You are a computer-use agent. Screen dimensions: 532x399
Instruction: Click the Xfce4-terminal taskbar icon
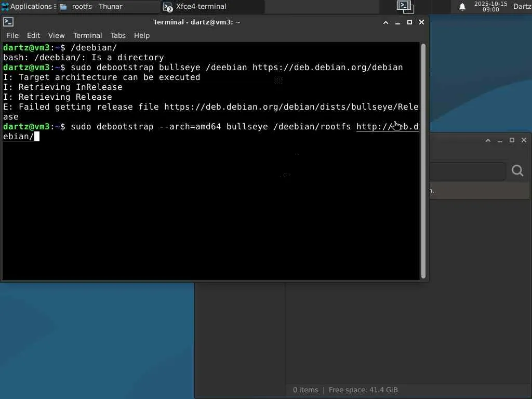pos(168,7)
